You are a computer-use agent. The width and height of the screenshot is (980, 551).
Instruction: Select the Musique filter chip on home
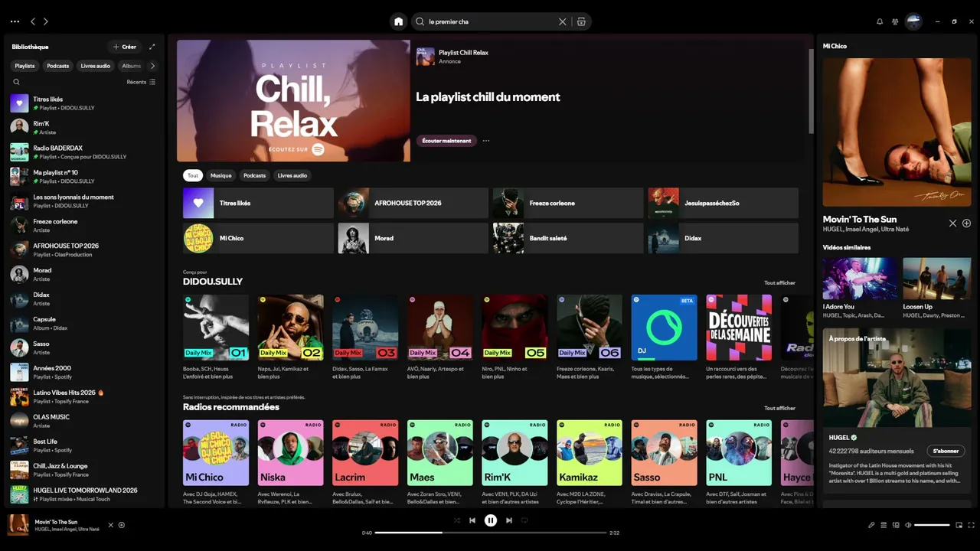click(x=221, y=175)
